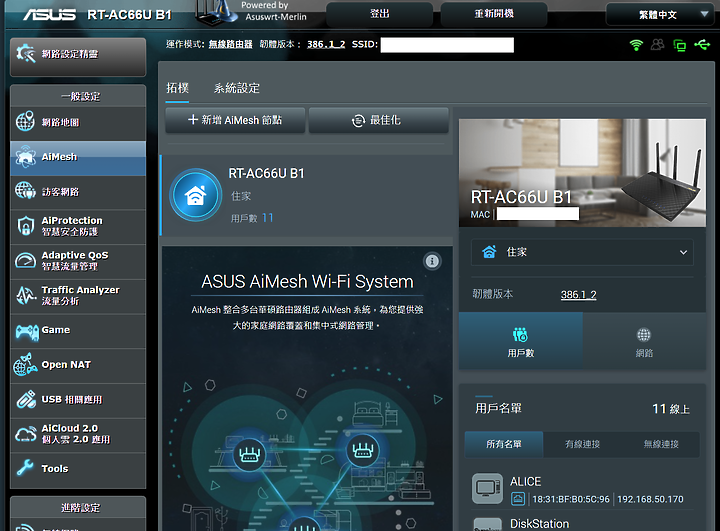This screenshot has width=720, height=531.
Task: Open the Adaptive QoS gauge icon
Action: (x=25, y=260)
